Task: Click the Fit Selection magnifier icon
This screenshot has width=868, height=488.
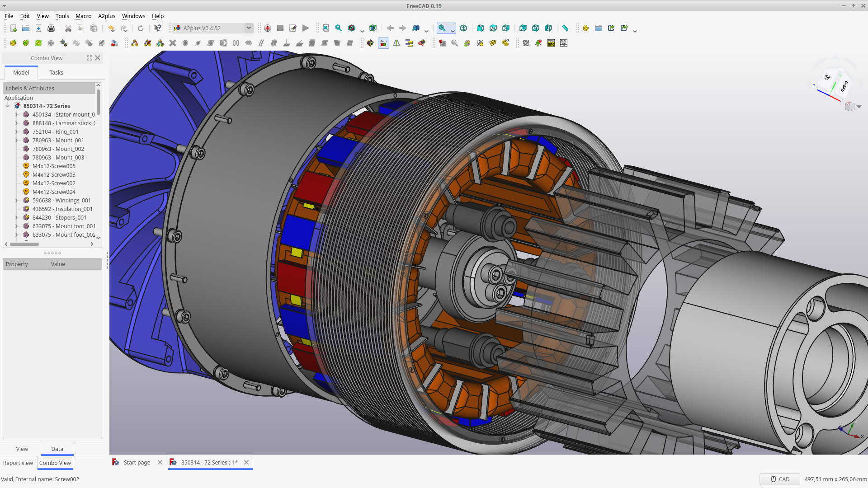Action: tap(339, 28)
